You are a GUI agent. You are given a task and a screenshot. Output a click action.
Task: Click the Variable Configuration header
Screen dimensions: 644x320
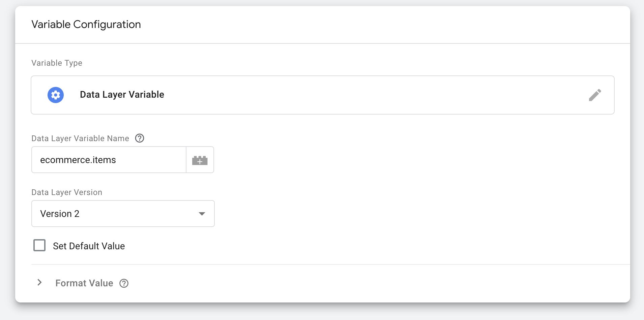[86, 24]
